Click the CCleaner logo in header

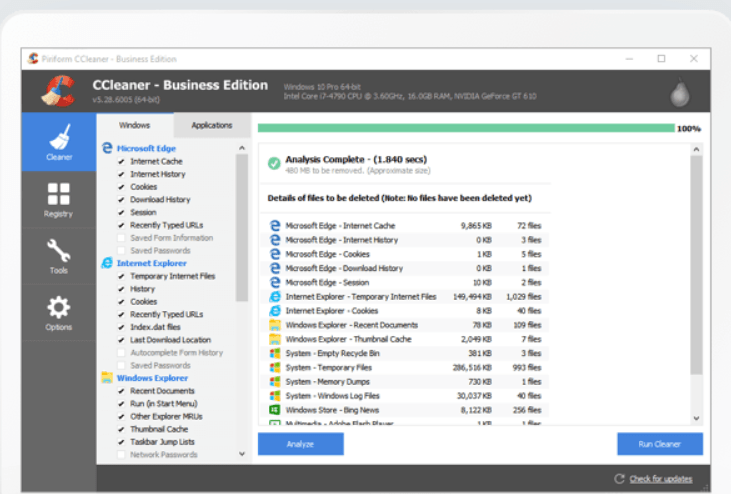click(59, 91)
